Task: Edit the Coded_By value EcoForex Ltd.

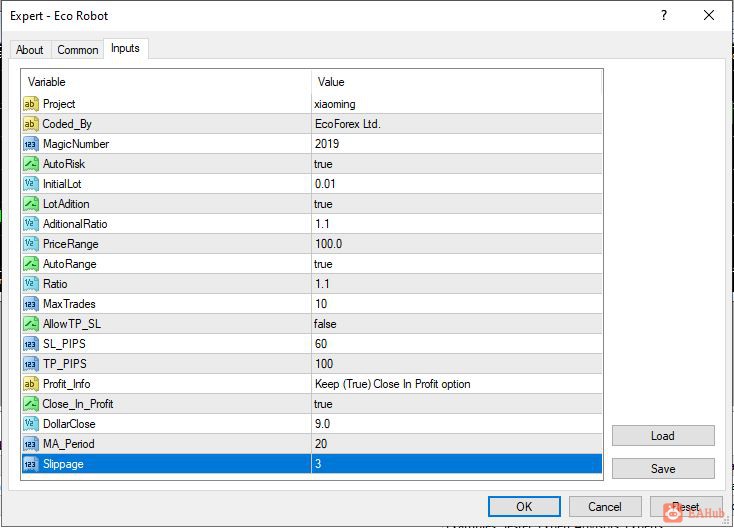Action: (x=348, y=124)
